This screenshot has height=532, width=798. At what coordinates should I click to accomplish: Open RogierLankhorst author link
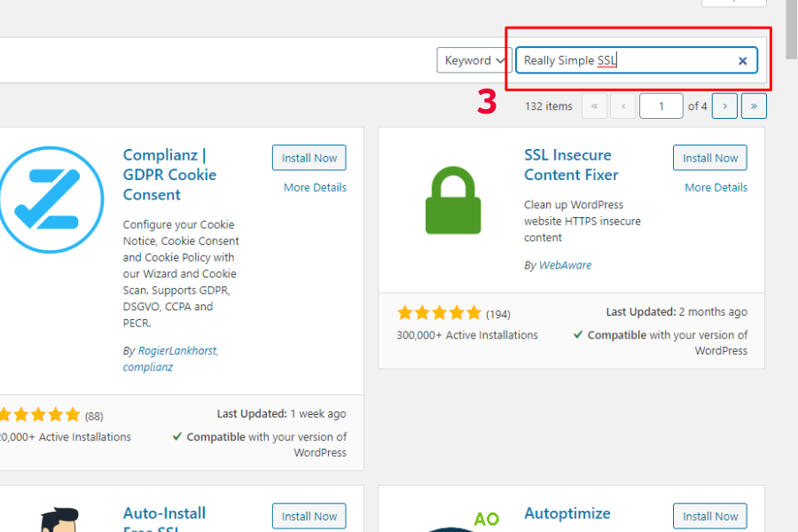pyautogui.click(x=178, y=351)
